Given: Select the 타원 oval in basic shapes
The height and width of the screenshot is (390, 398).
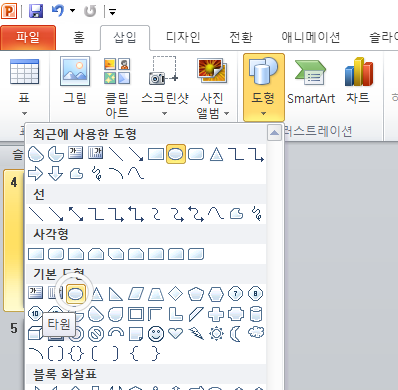Looking at the screenshot, I should click(76, 294).
